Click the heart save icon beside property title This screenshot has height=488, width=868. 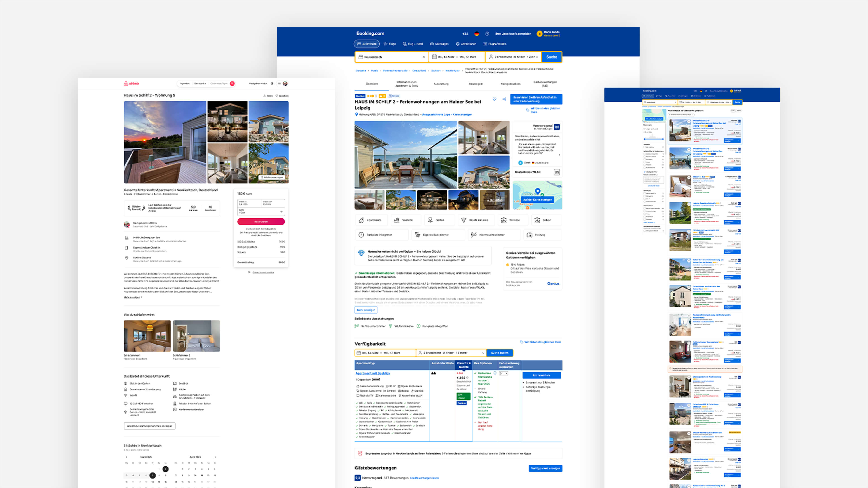[x=494, y=99]
